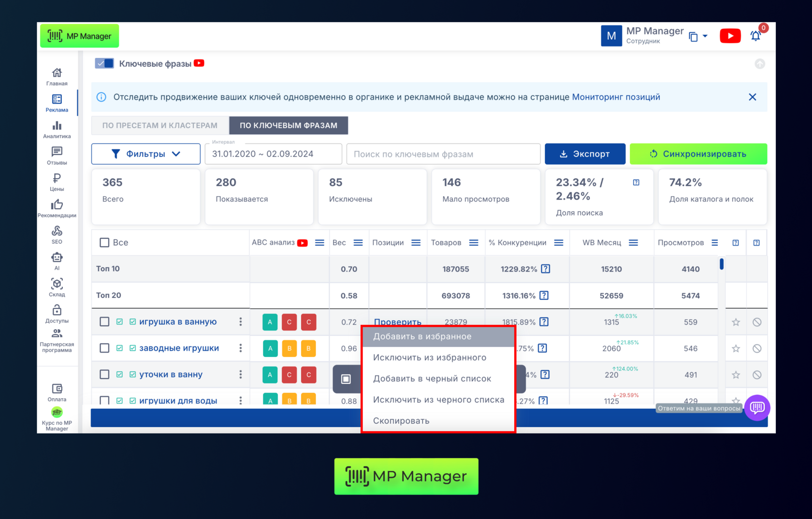Toggle the Ключевые фразы switch

click(x=104, y=64)
